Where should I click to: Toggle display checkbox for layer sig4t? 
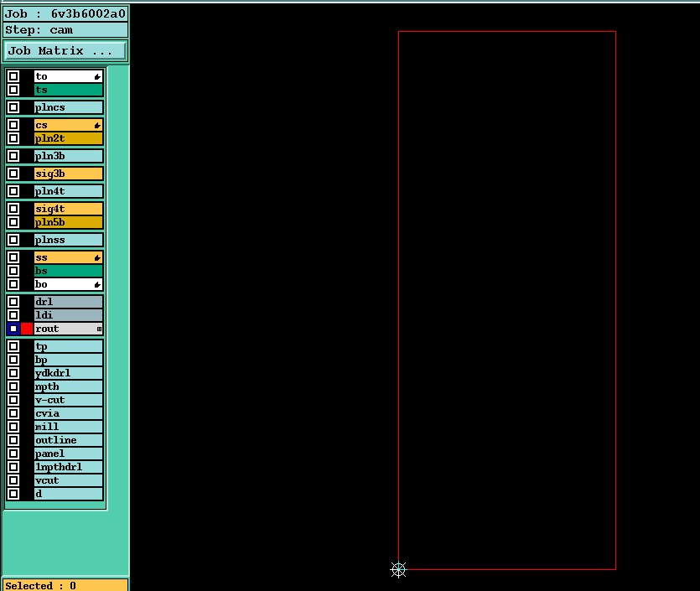[x=13, y=209]
